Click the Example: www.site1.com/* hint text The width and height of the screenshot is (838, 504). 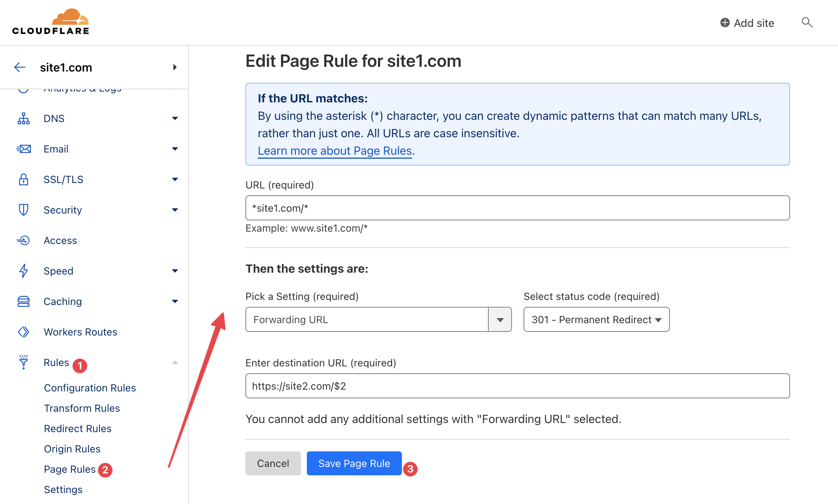pyautogui.click(x=306, y=228)
